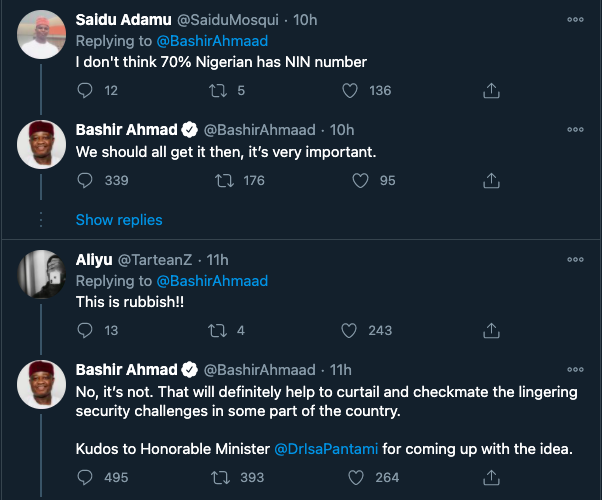
Task: Open Aliyu's profile avatar
Action: [43, 274]
